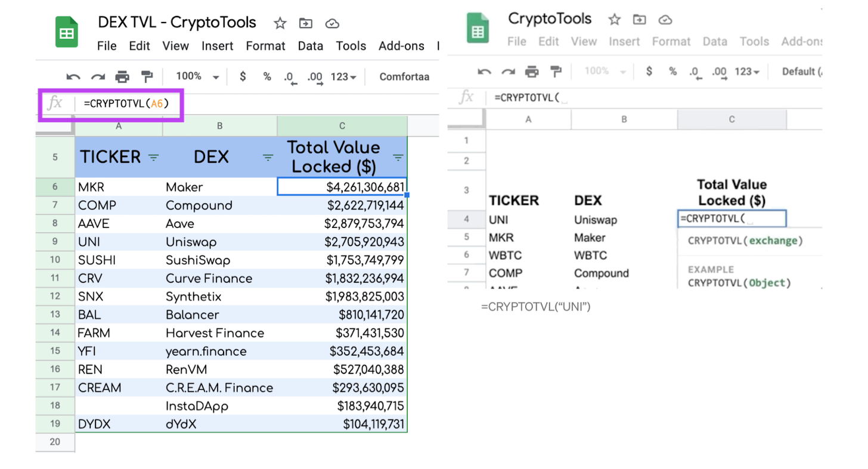This screenshot has width=868, height=469.
Task: Open File menu in DEX TVL window
Action: tap(107, 46)
